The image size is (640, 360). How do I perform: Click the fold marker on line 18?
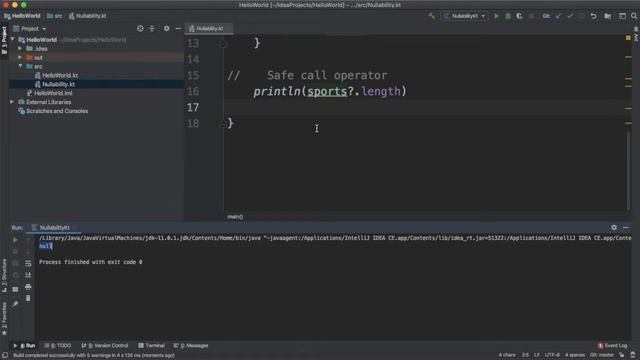[223, 124]
